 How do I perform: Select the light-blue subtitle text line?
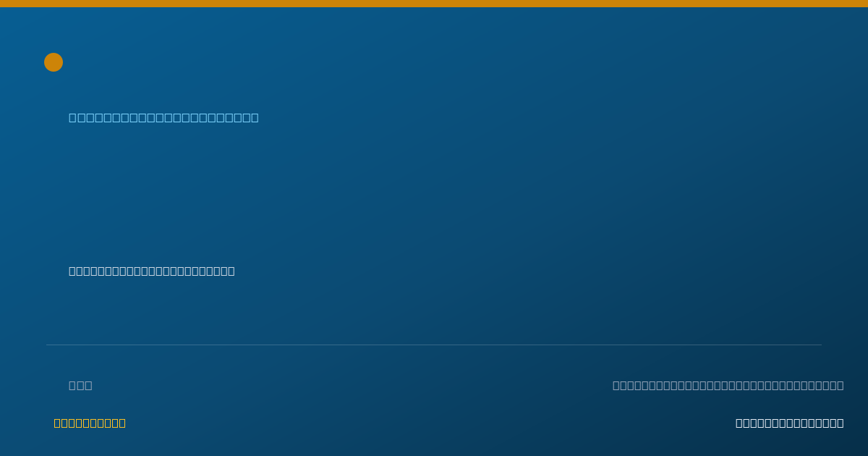click(x=163, y=117)
